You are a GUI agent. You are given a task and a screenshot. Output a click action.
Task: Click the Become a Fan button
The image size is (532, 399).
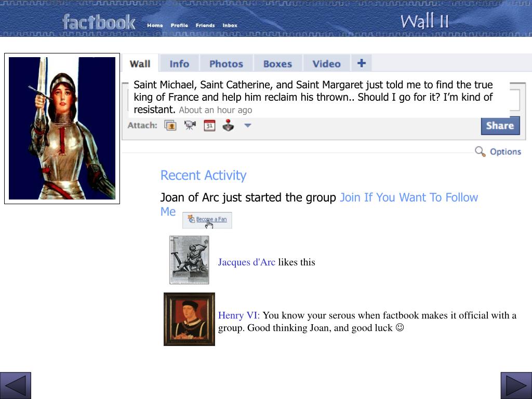click(x=207, y=220)
